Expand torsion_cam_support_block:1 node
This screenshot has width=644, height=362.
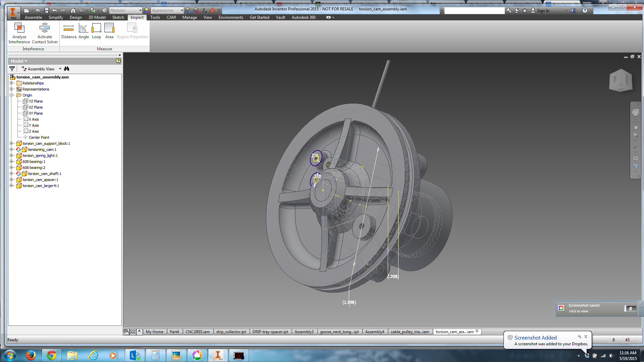(x=11, y=143)
